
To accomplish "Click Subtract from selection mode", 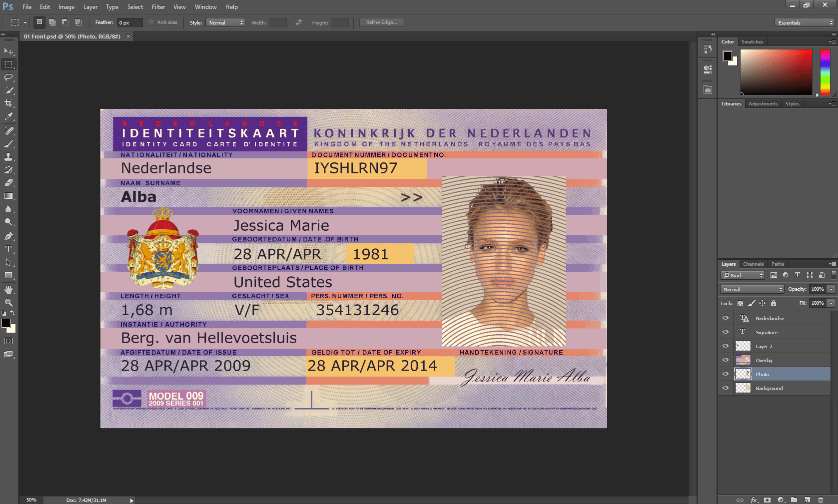I will pyautogui.click(x=65, y=22).
